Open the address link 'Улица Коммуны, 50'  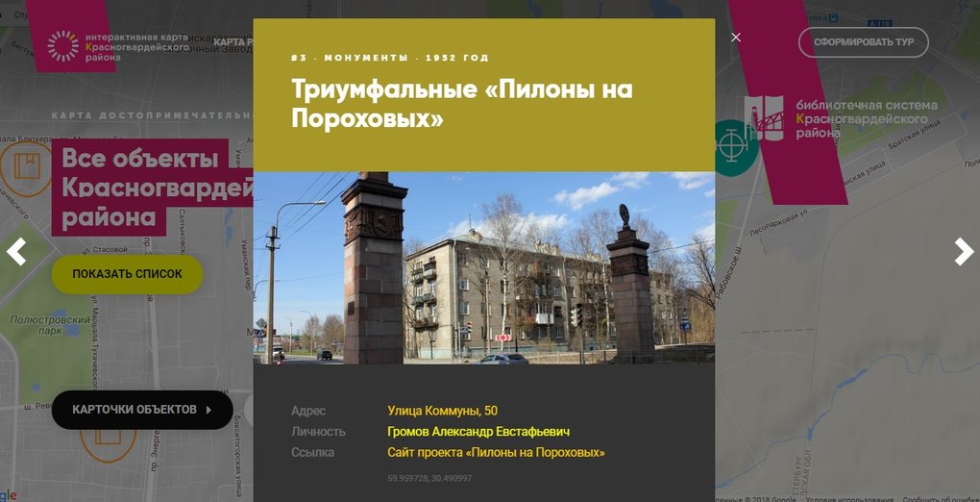pos(443,412)
